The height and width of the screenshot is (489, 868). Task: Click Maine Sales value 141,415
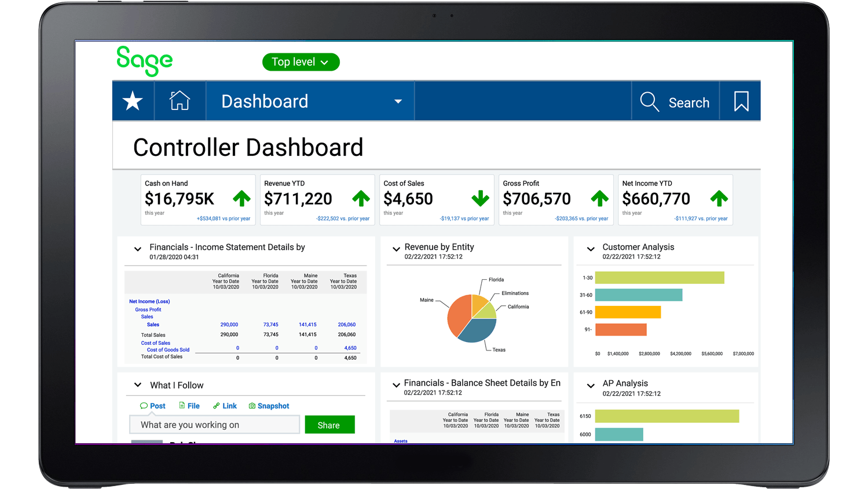tap(307, 324)
